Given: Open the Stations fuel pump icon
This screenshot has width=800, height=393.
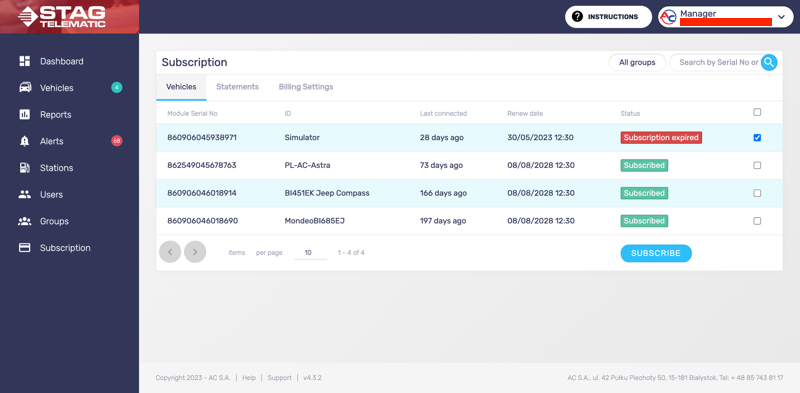Looking at the screenshot, I should coord(24,168).
